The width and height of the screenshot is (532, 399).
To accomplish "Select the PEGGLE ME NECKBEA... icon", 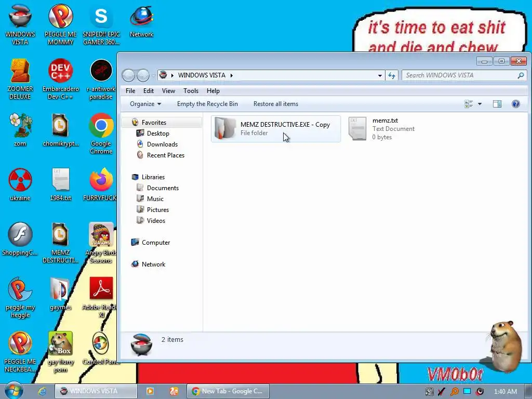I will [20, 352].
